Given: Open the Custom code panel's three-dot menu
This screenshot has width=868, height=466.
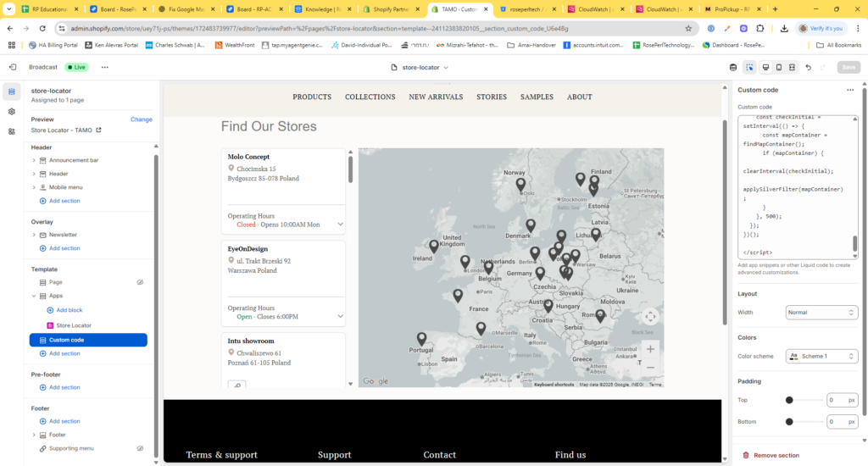Looking at the screenshot, I should 849,90.
